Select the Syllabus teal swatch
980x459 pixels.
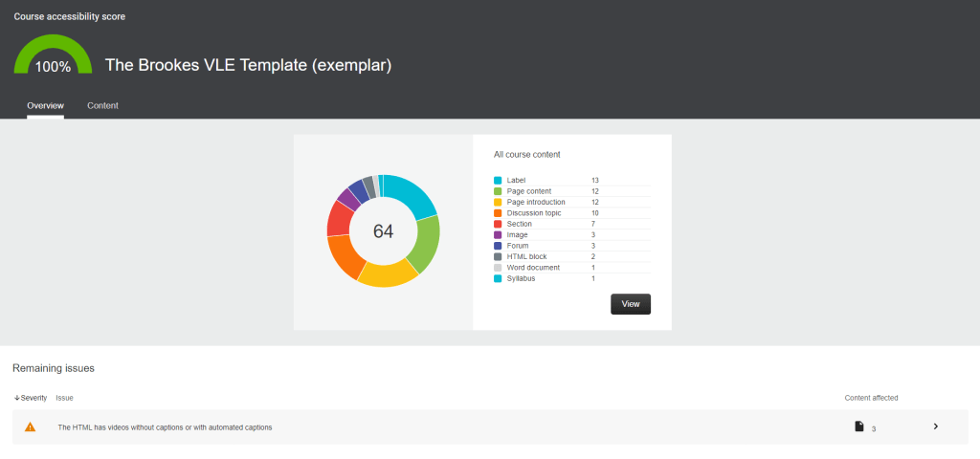(498, 278)
